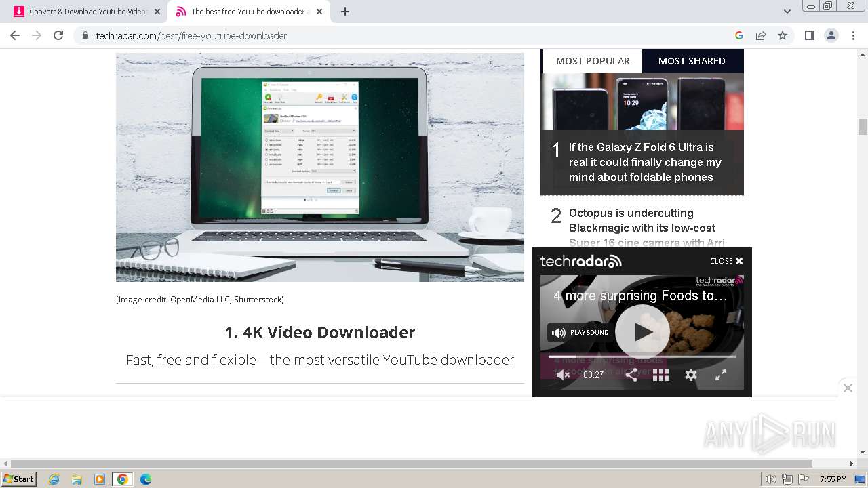
Task: Click the network tray icon
Action: point(787,479)
